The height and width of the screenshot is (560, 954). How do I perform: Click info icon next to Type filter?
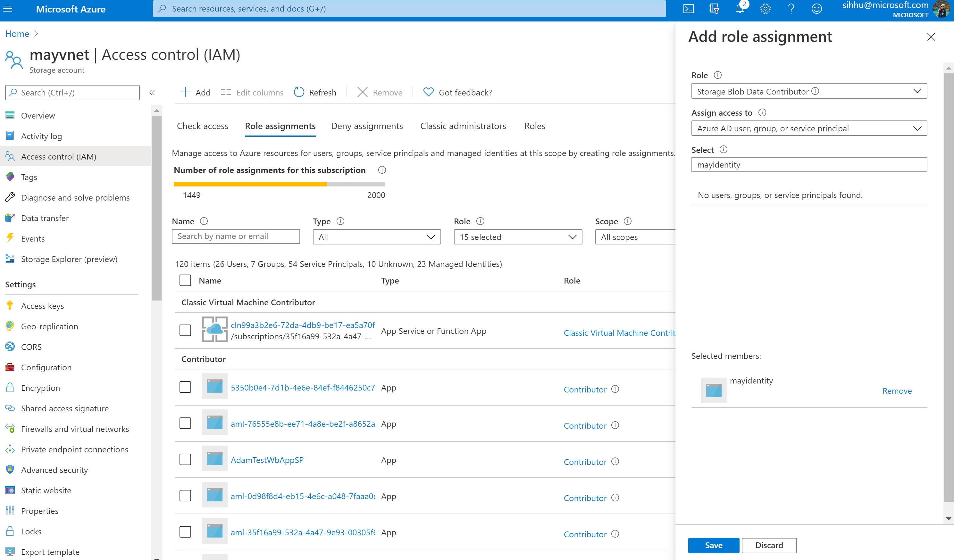340,221
